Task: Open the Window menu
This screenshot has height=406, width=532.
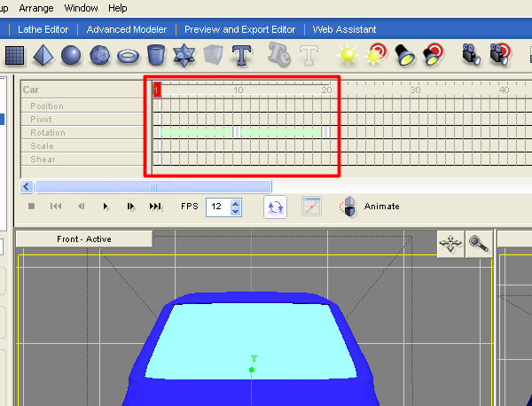Action: (x=81, y=8)
